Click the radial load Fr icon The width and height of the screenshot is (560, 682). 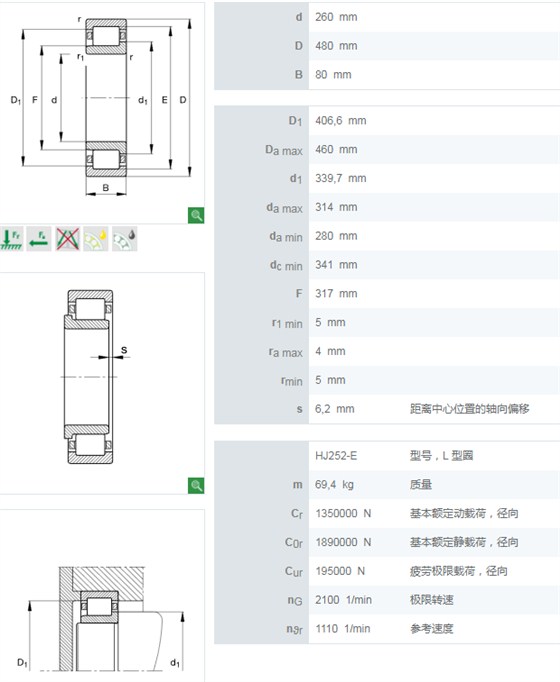[12, 239]
